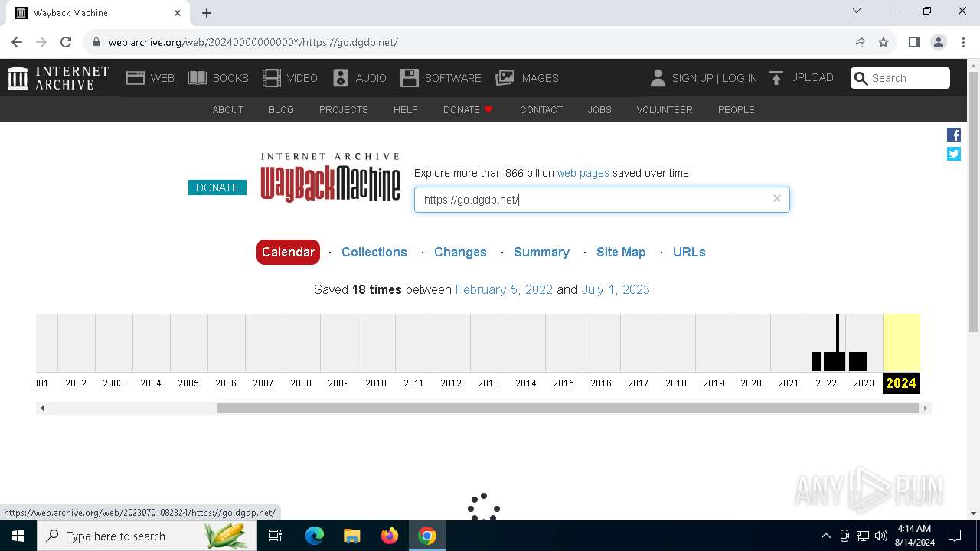Image resolution: width=980 pixels, height=551 pixels.
Task: Show hidden system tray icons
Action: pos(826,536)
